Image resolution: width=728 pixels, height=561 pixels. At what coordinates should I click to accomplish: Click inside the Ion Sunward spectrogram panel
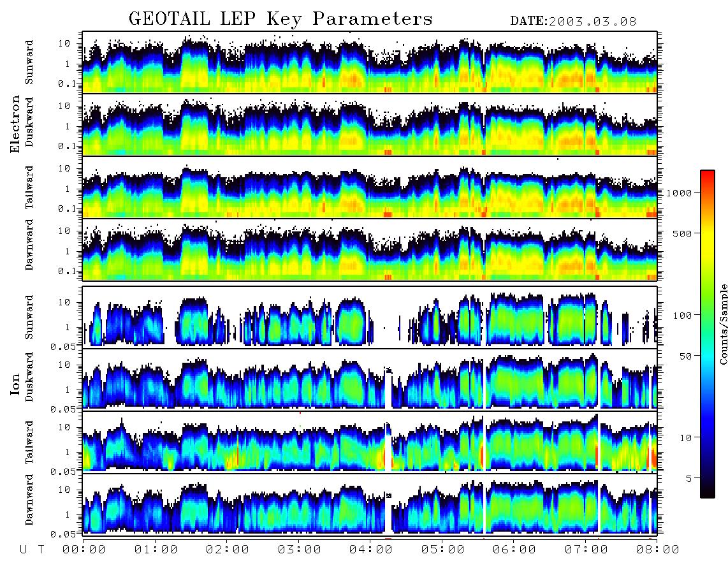tap(370, 317)
